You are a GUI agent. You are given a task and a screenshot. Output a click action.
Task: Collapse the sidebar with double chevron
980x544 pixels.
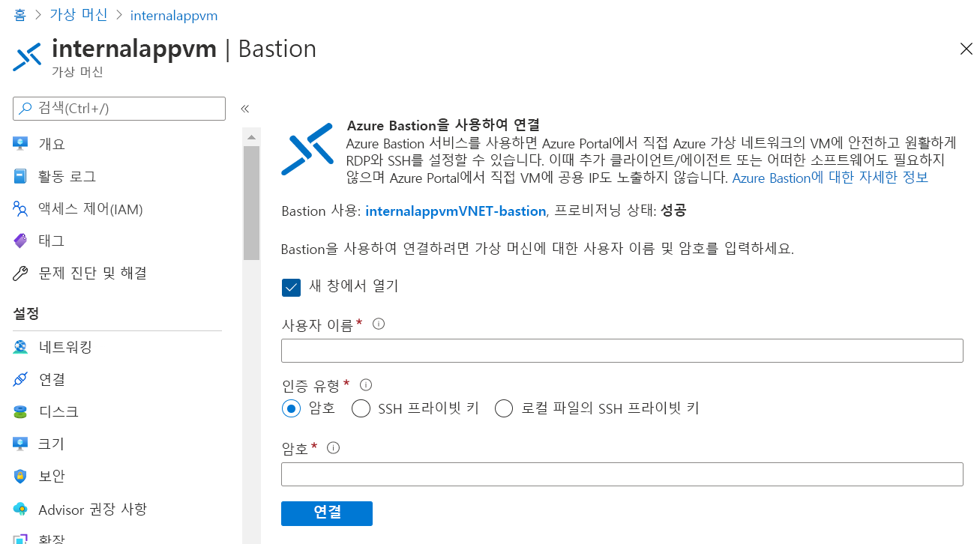[244, 109]
